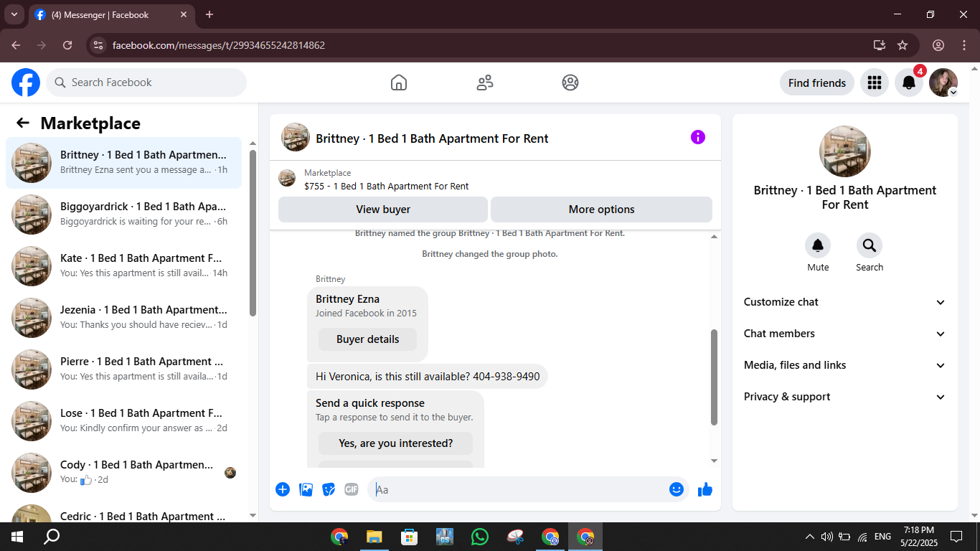Viewport: 980px width, 551px height.
Task: Expand the Privacy & support section
Action: coord(845,397)
